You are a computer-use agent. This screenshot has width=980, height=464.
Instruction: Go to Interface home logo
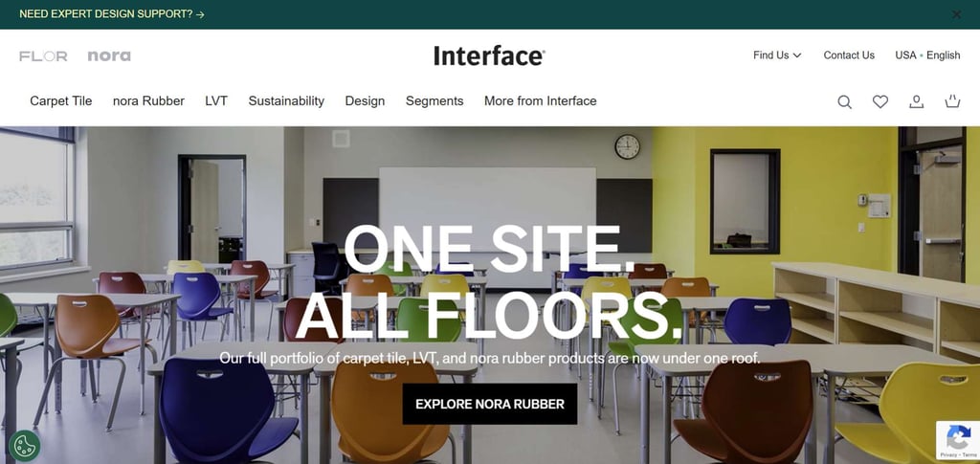[x=489, y=55]
